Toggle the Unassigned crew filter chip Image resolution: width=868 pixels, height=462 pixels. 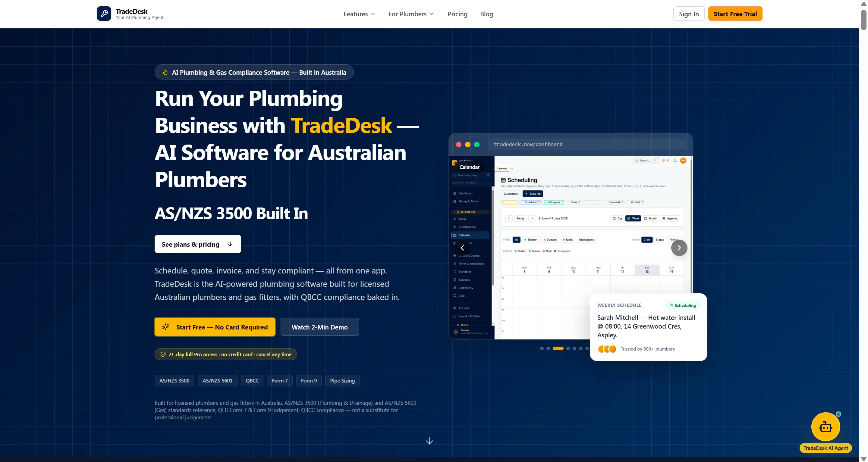coord(586,240)
